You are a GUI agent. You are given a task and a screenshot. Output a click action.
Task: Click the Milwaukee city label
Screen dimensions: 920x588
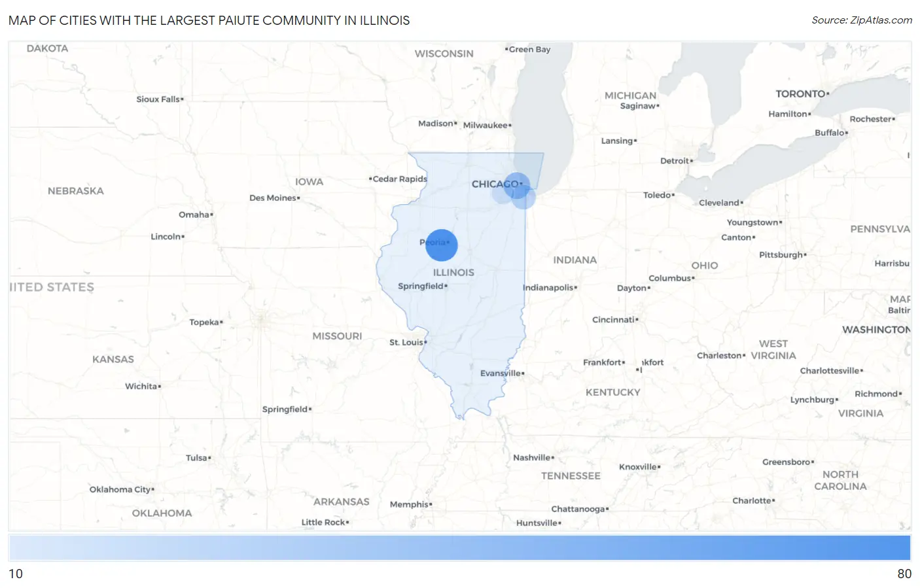[x=487, y=125]
